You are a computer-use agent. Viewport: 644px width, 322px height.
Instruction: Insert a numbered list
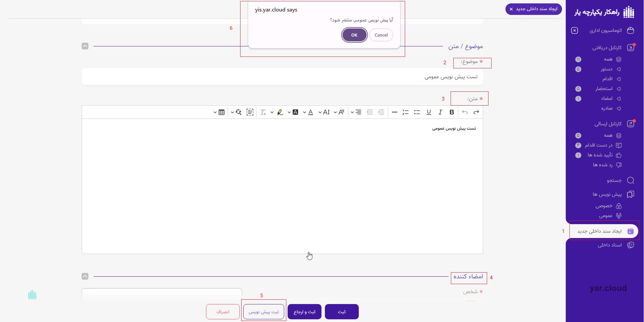click(x=406, y=112)
